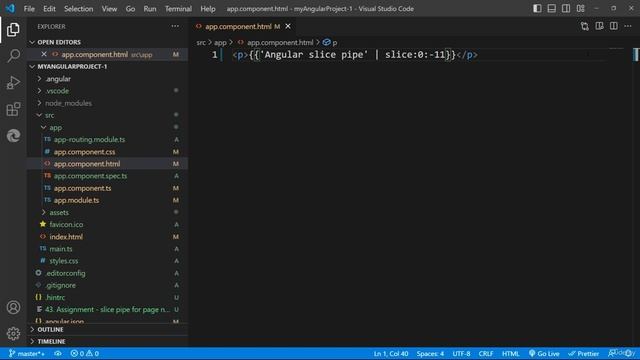Open the Terminal menu
Screen dimensions: 640x360
click(178, 9)
